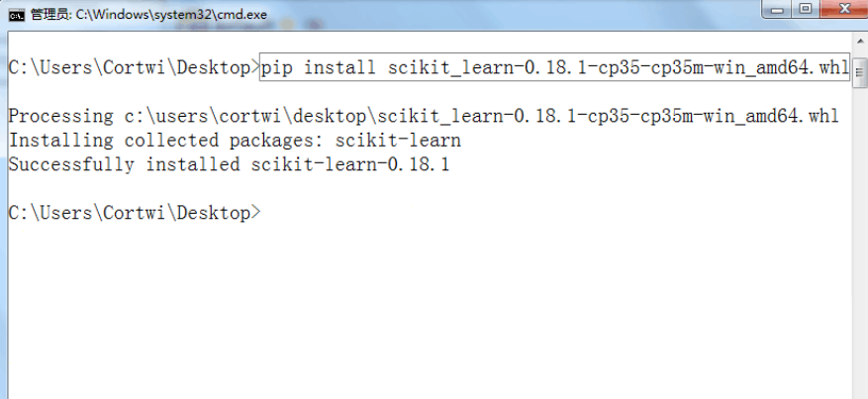Click the scrollbar up arrow
Image resolution: width=868 pixels, height=399 pixels.
pos(859,42)
